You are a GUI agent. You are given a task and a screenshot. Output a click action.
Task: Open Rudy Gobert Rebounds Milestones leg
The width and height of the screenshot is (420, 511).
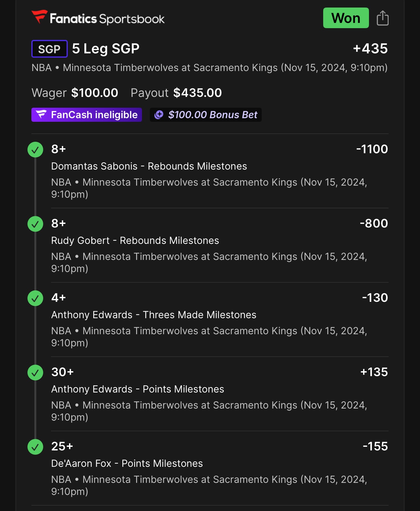coord(135,241)
